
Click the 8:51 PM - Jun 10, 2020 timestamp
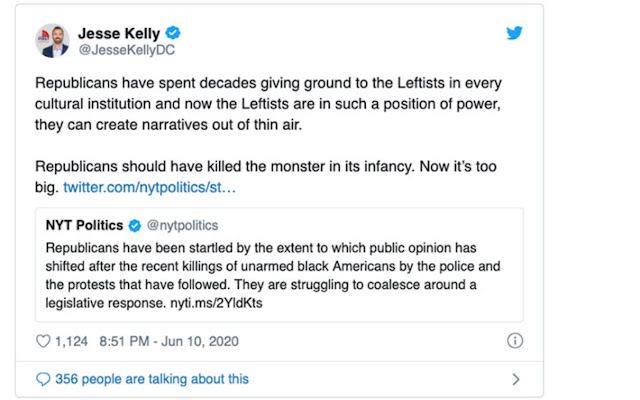[x=169, y=341]
